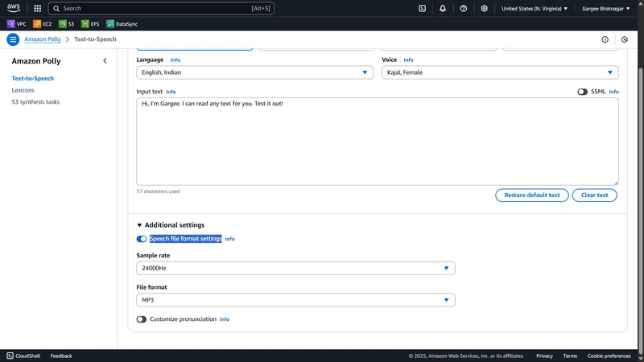Open the help question-mark menu

tap(464, 8)
